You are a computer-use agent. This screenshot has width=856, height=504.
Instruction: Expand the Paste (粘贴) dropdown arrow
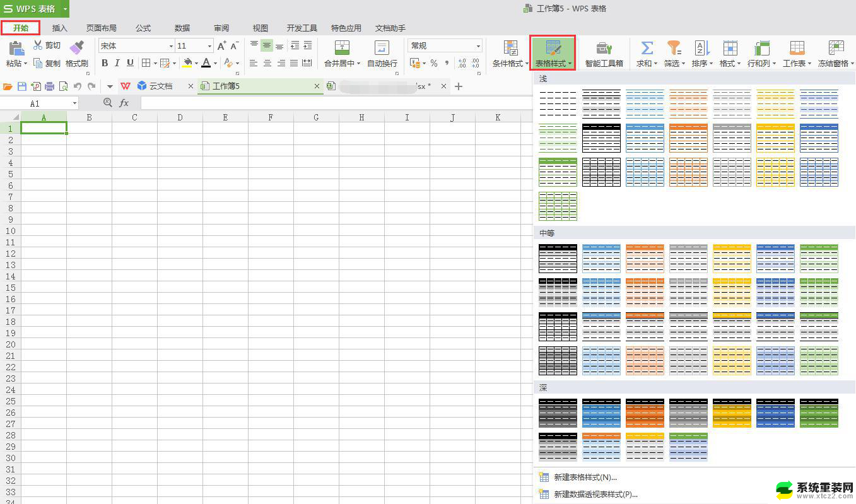coord(25,63)
